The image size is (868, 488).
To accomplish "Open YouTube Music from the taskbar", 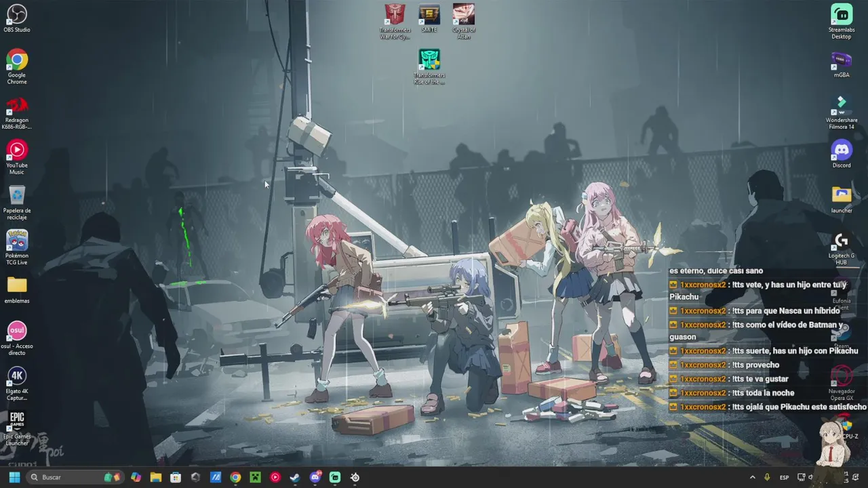I will [x=275, y=477].
